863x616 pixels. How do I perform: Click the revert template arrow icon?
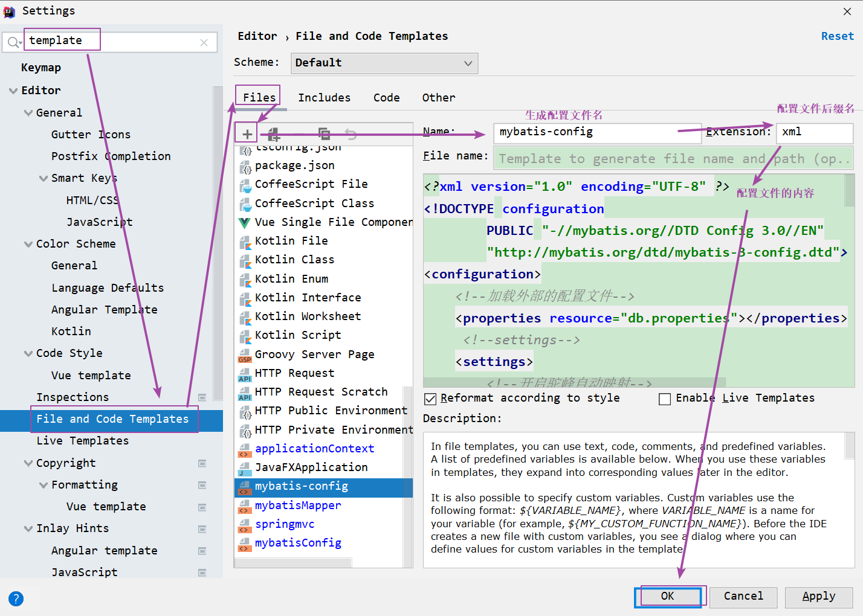[x=351, y=134]
